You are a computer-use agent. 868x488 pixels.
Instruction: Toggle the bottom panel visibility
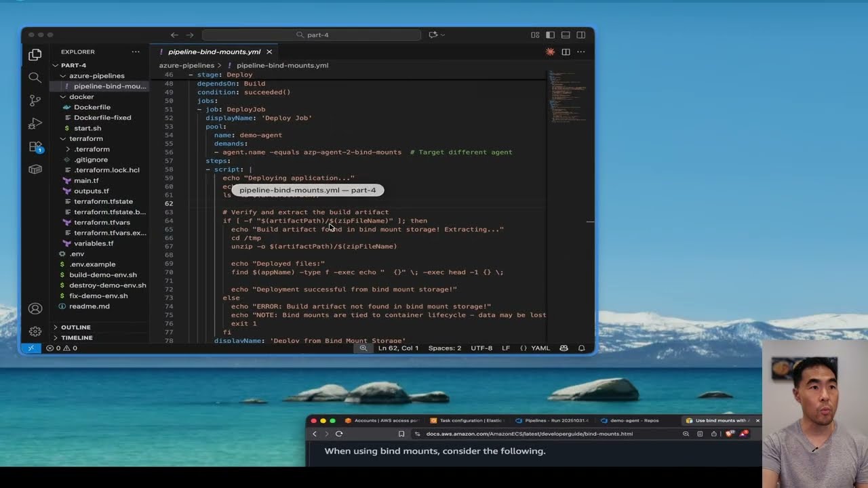(x=566, y=35)
